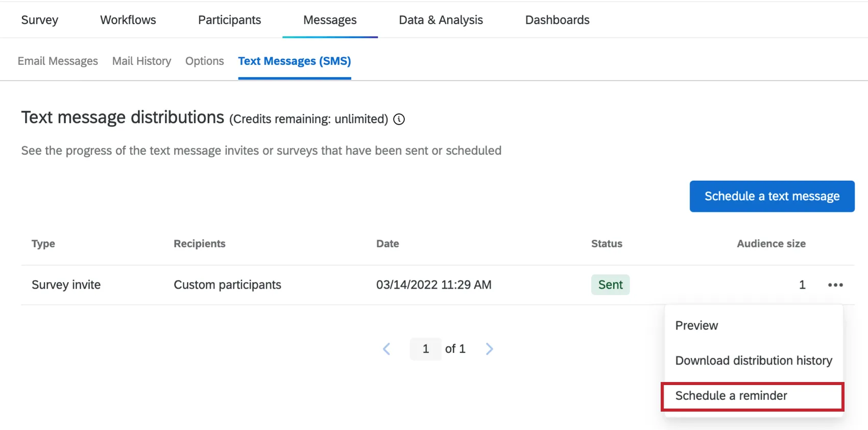Image resolution: width=868 pixels, height=430 pixels.
Task: Click Schedule a text message button
Action: click(771, 196)
